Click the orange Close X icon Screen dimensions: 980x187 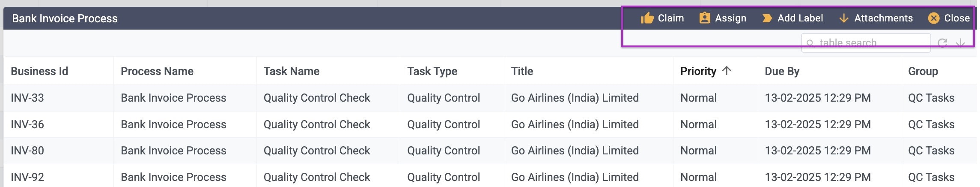[934, 18]
